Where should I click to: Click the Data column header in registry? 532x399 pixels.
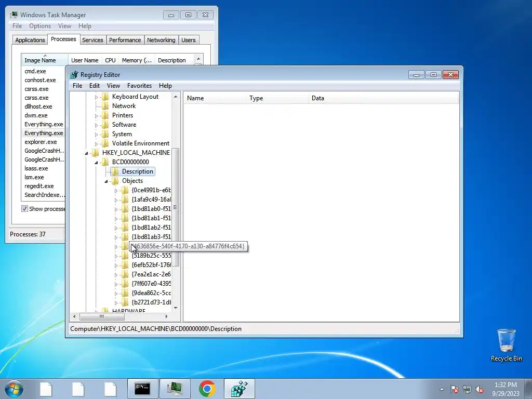[383, 98]
